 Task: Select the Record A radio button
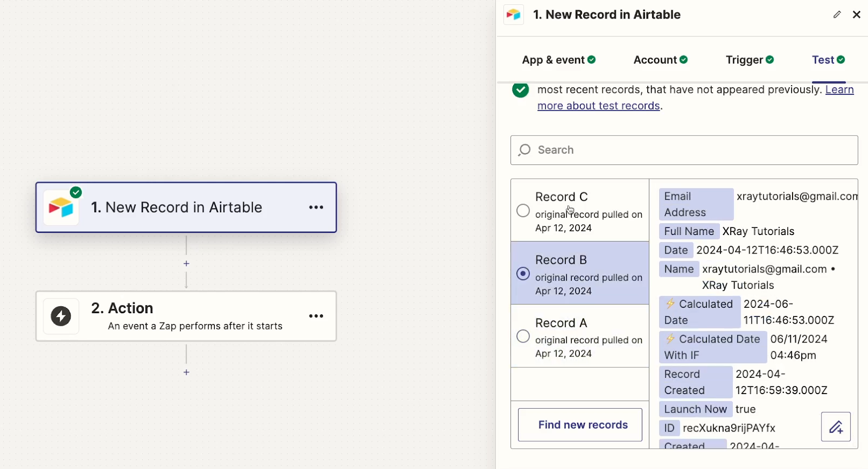pyautogui.click(x=523, y=337)
